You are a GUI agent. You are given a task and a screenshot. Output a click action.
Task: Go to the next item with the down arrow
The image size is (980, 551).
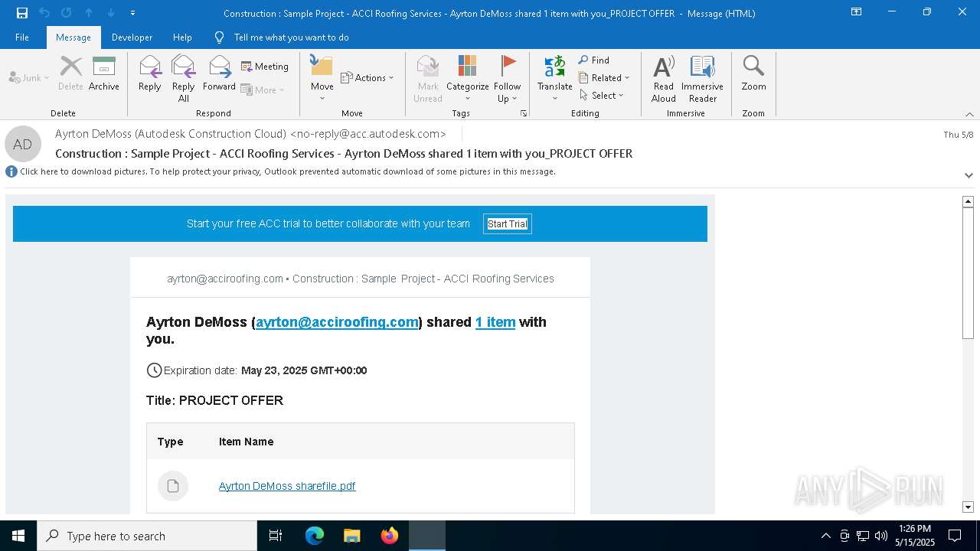111,13
